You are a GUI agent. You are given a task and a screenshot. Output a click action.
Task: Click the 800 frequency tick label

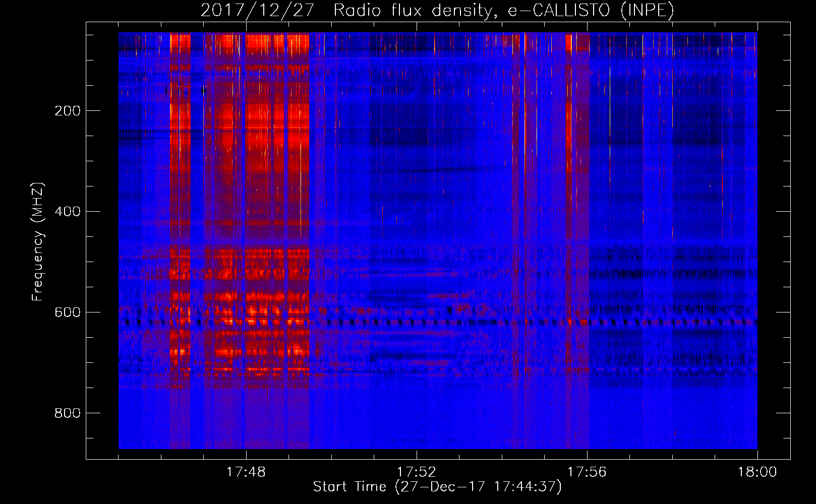(68, 413)
